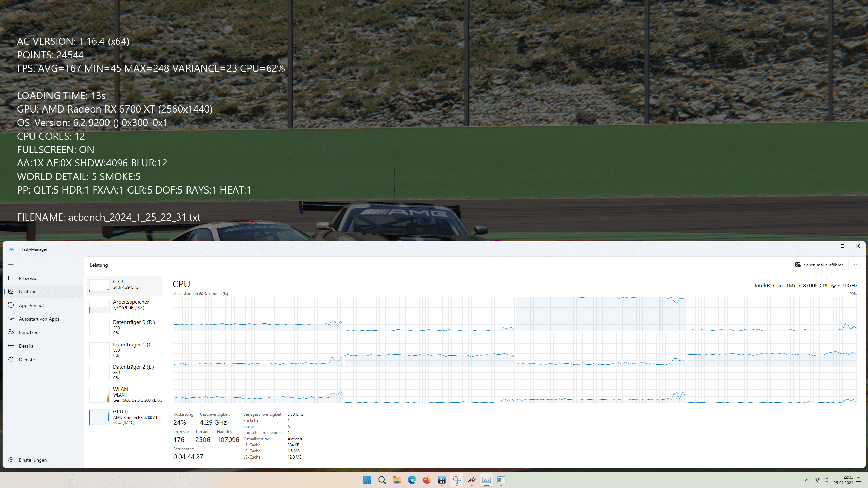Switch to Benutzer page
This screenshot has width=868, height=488.
28,332
